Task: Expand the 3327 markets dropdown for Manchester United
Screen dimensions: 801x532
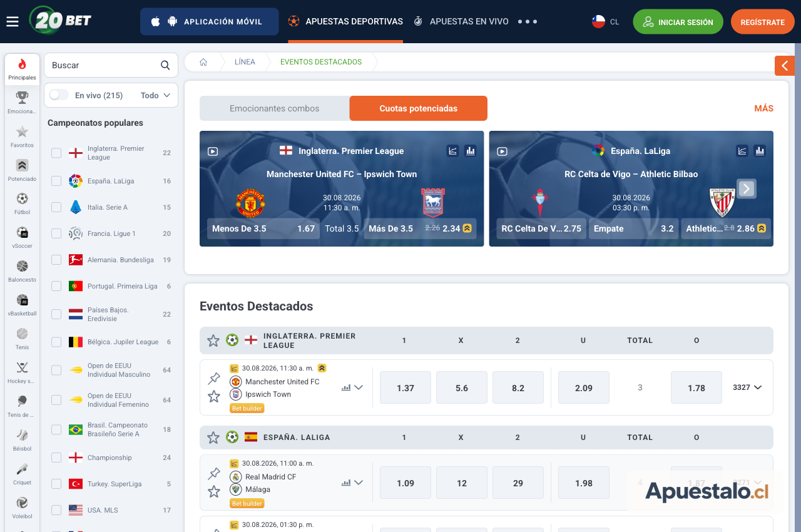Action: (x=747, y=387)
